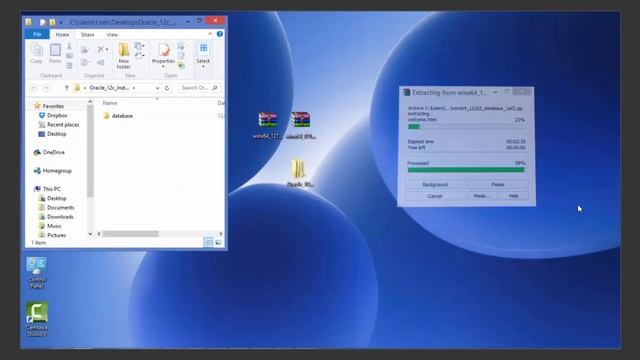Click the History icon in Open group

(x=182, y=65)
